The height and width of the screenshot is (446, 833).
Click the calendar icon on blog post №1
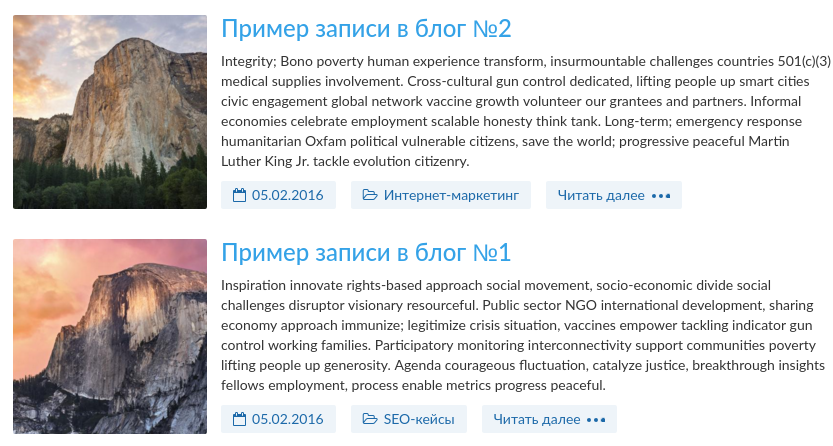point(240,419)
